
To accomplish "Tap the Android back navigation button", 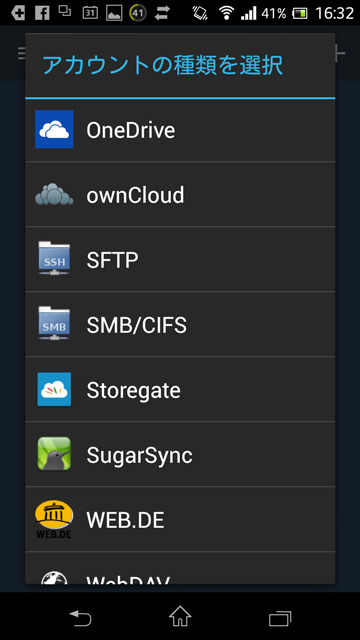I will [80, 617].
